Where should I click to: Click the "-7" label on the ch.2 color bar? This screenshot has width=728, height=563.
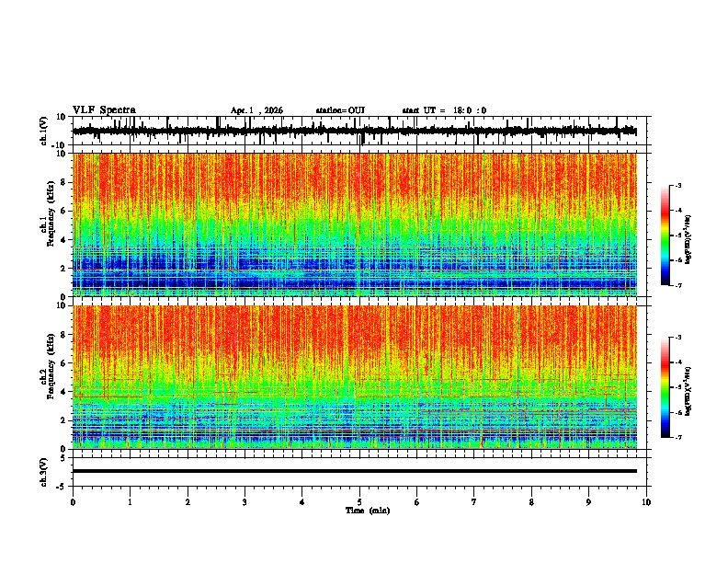(x=678, y=437)
